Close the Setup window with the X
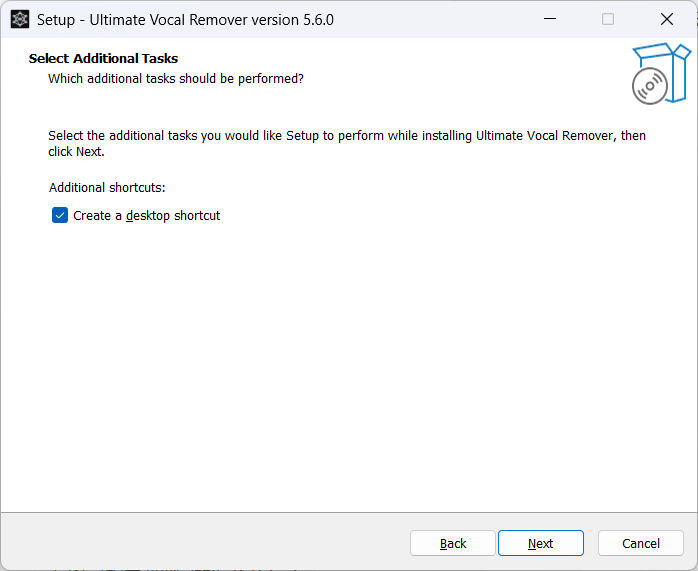Screen dimensions: 698x571 [667, 19]
